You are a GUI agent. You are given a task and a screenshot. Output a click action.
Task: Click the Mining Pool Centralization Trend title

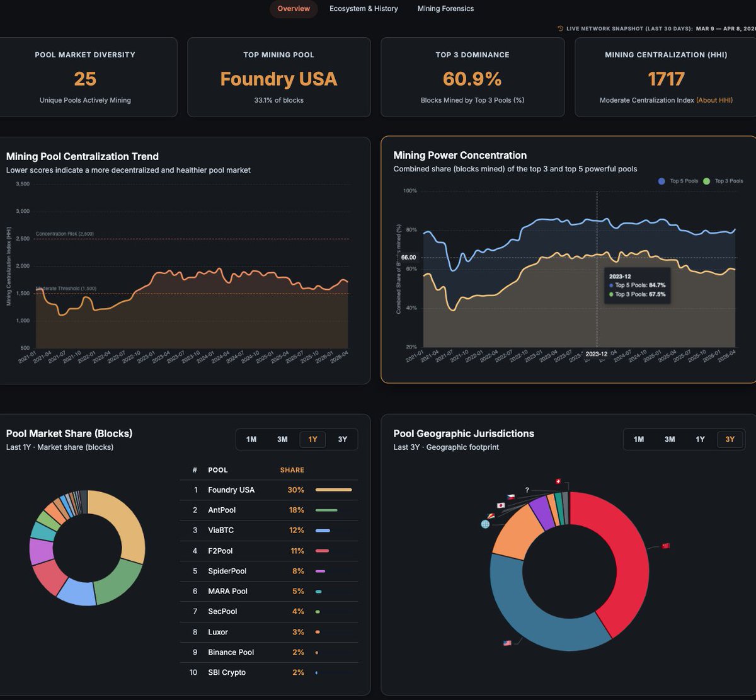[x=83, y=156]
